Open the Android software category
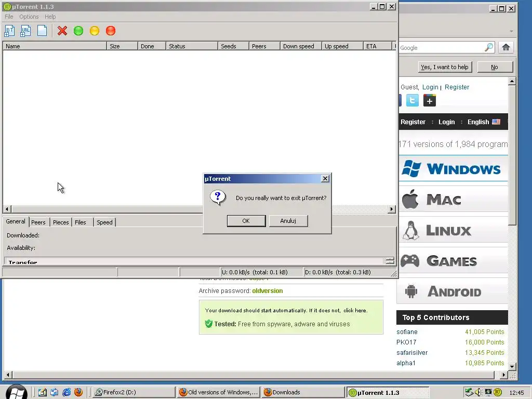Image resolution: width=532 pixels, height=399 pixels. 452,291
